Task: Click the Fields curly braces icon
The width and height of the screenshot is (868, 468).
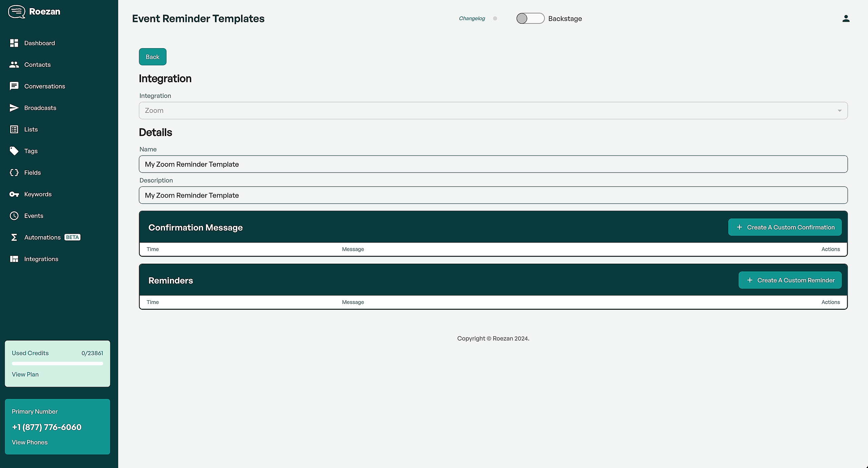Action: coord(14,172)
